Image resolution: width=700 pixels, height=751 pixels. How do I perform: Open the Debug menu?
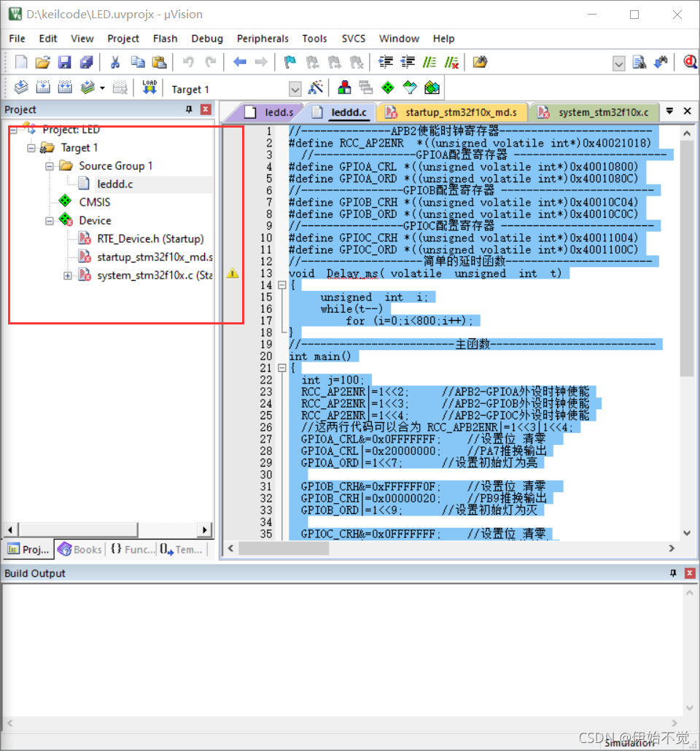pyautogui.click(x=208, y=39)
